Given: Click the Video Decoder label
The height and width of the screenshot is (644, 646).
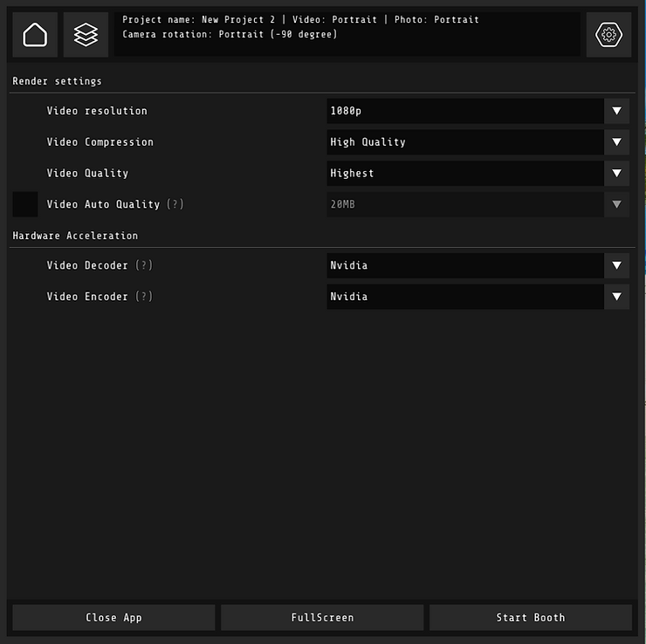Looking at the screenshot, I should (x=87, y=265).
